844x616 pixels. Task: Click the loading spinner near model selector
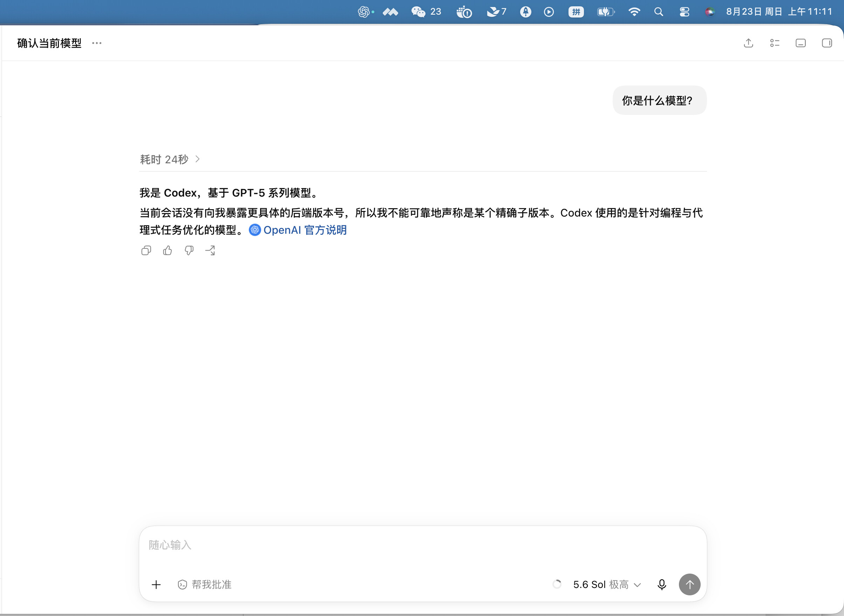[x=557, y=584]
